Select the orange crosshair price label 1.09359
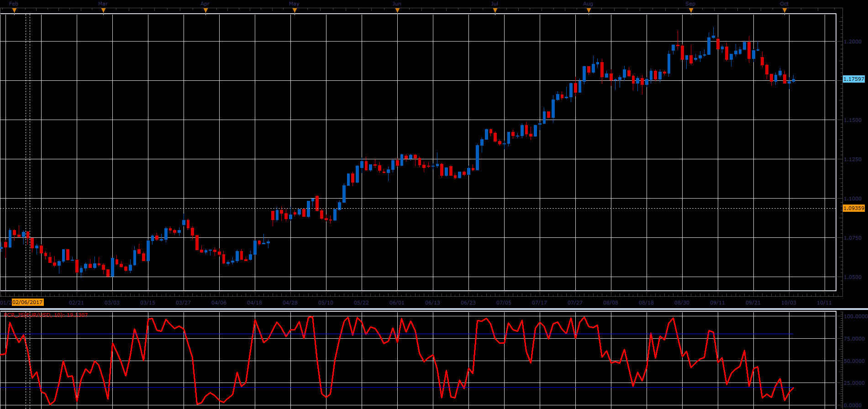The height and width of the screenshot is (409, 868). (x=853, y=208)
